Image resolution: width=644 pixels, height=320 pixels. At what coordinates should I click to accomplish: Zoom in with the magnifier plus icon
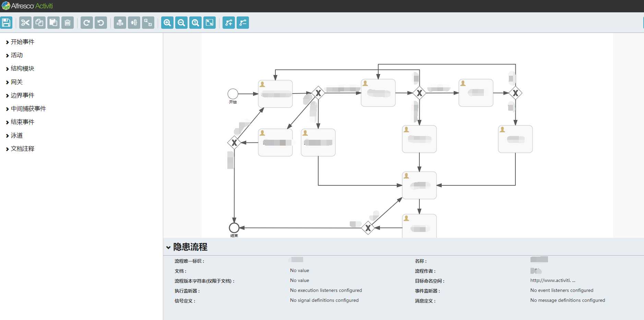[167, 23]
